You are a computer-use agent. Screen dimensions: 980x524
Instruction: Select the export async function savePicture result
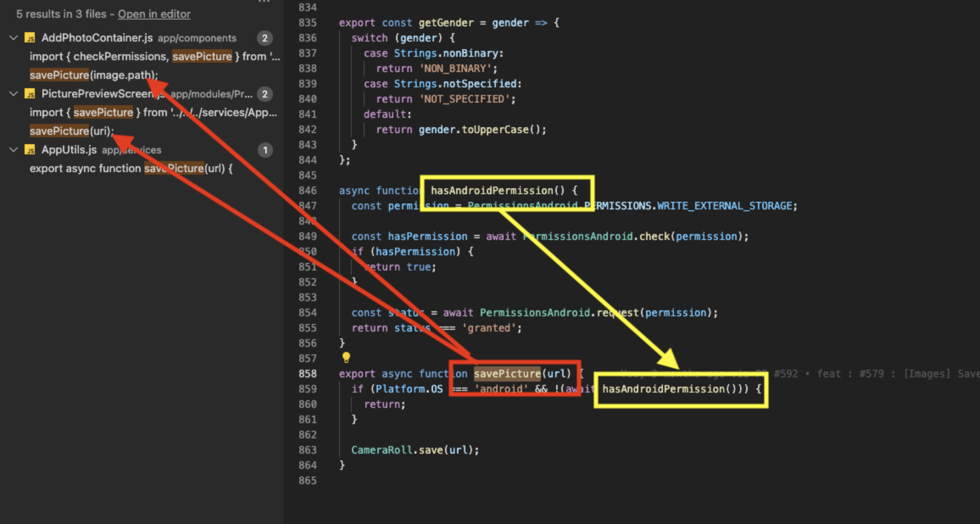(x=131, y=168)
